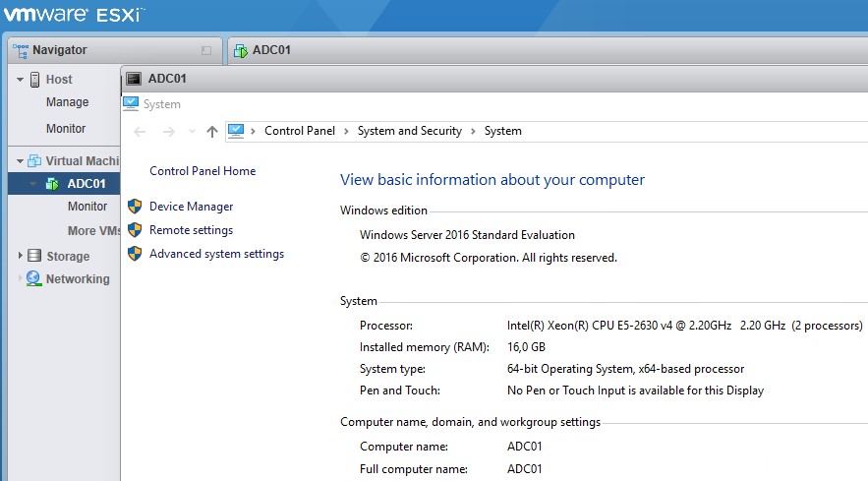Click the Navigator panel header
This screenshot has width=868, height=481.
click(x=115, y=50)
